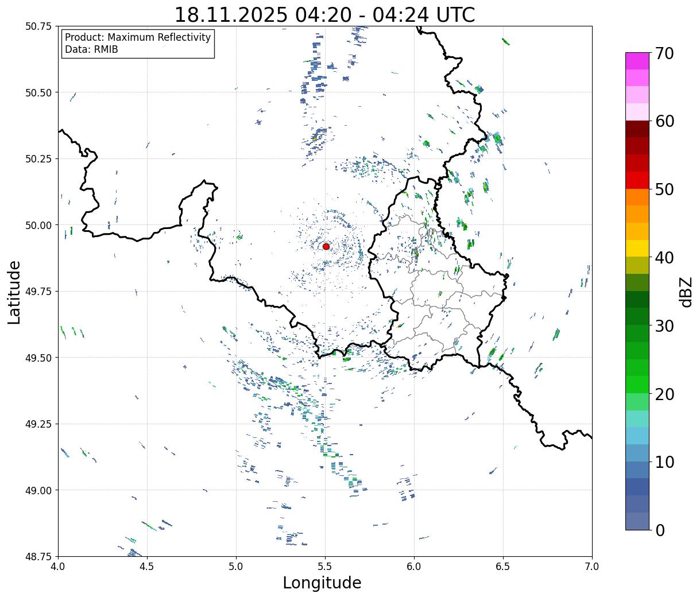Click the bright green colorbar segment above 20
This screenshot has width=700, height=597.
point(637,385)
